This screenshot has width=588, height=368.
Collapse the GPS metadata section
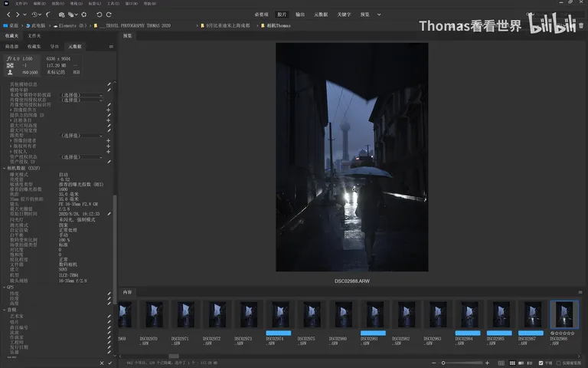[4, 287]
